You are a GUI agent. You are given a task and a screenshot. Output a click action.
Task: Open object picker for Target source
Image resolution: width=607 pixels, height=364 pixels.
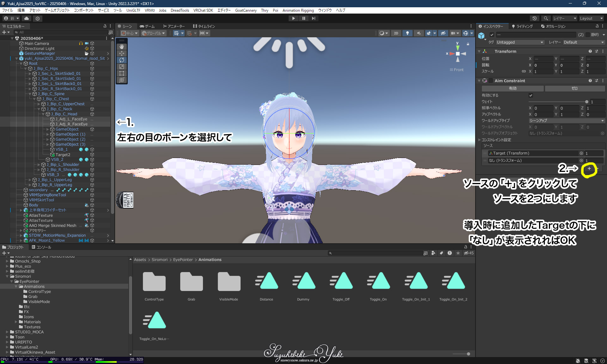click(x=581, y=153)
